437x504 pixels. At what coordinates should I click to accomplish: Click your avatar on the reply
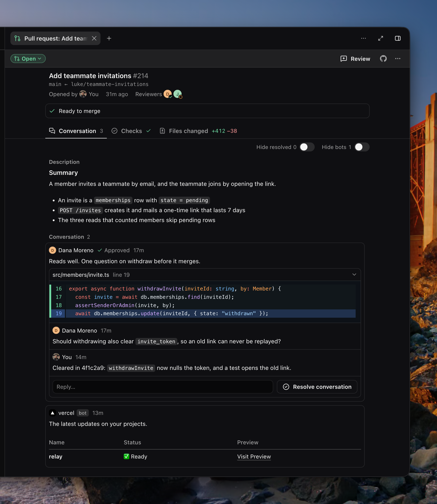click(56, 357)
